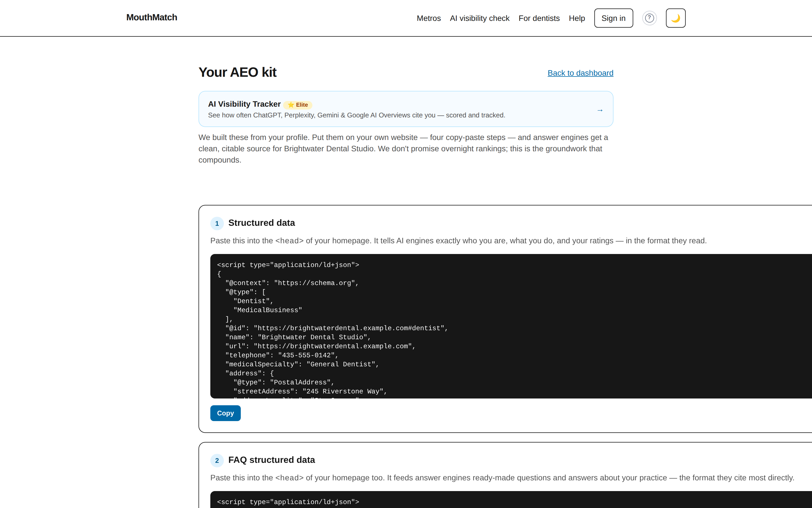Click the first script type ld+json line
Screen dimensions: 812x508
pyautogui.click(x=288, y=265)
